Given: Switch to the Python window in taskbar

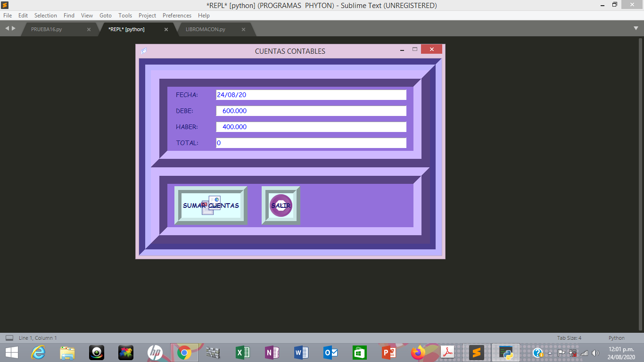Looking at the screenshot, I should tap(506, 353).
